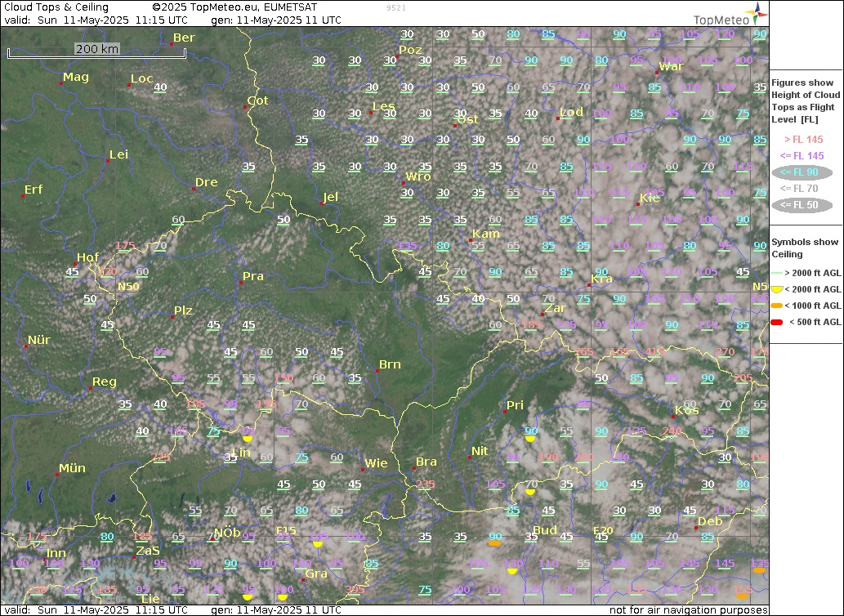This screenshot has width=844, height=616.
Task: Click the red city dot for War
Action: [x=657, y=72]
